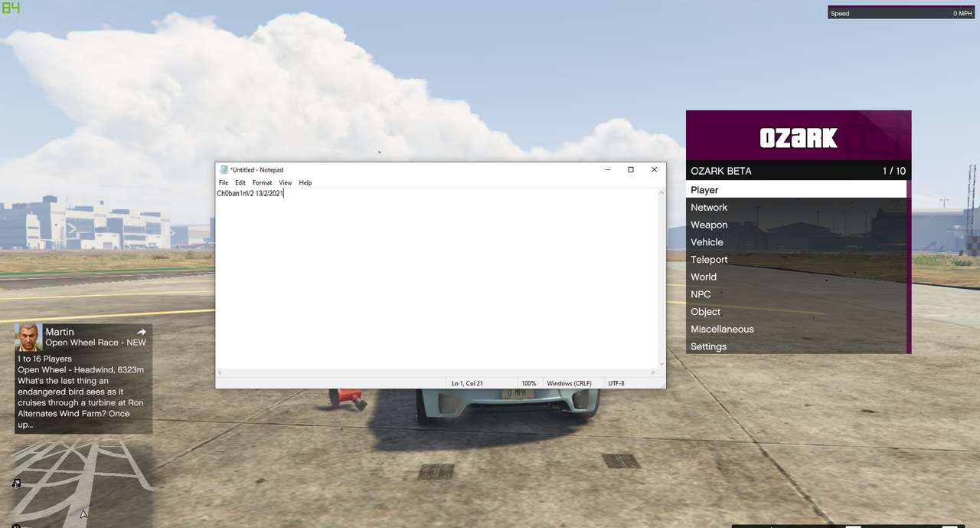Open the Help menu in Notepad
Screen dimensions: 980x528
click(305, 182)
